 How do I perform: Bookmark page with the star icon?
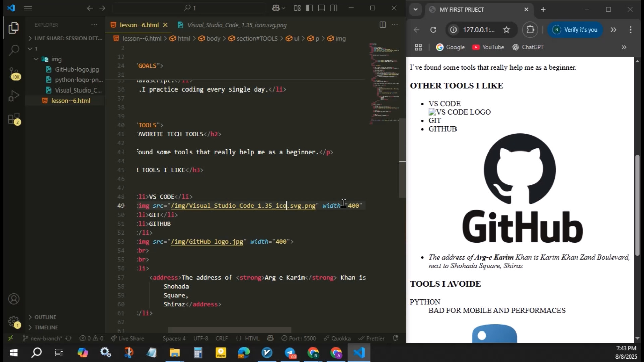click(506, 30)
